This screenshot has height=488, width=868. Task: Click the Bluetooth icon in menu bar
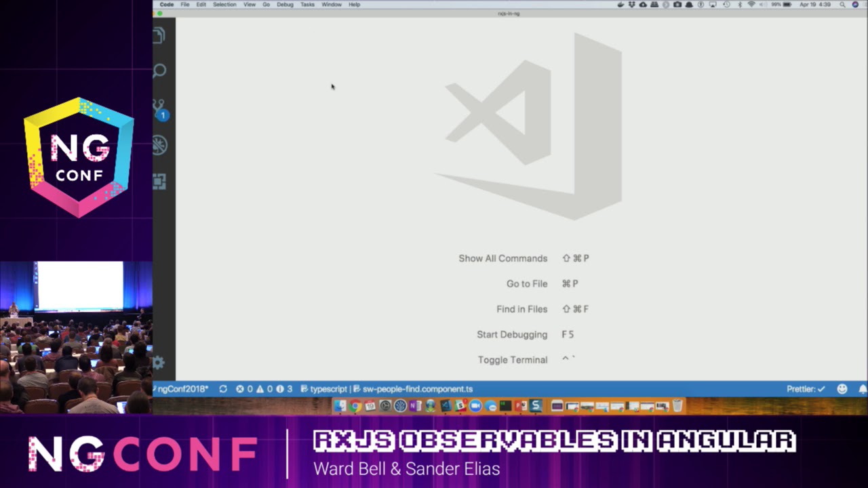click(740, 5)
